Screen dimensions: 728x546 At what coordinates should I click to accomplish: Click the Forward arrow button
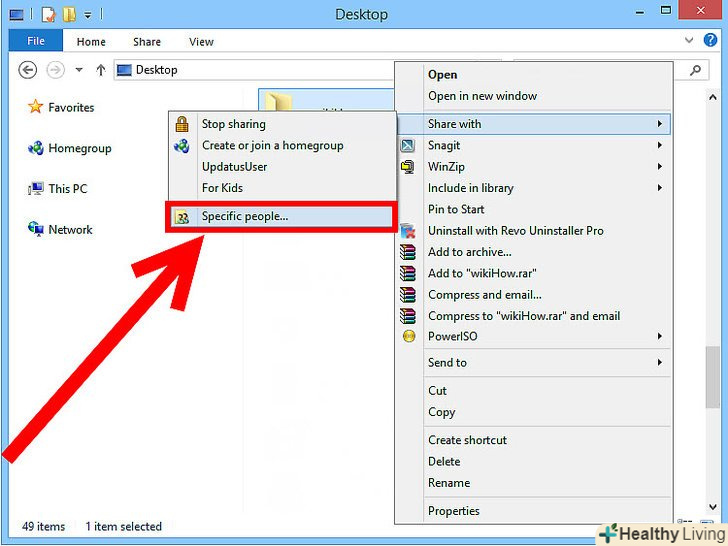pos(55,70)
